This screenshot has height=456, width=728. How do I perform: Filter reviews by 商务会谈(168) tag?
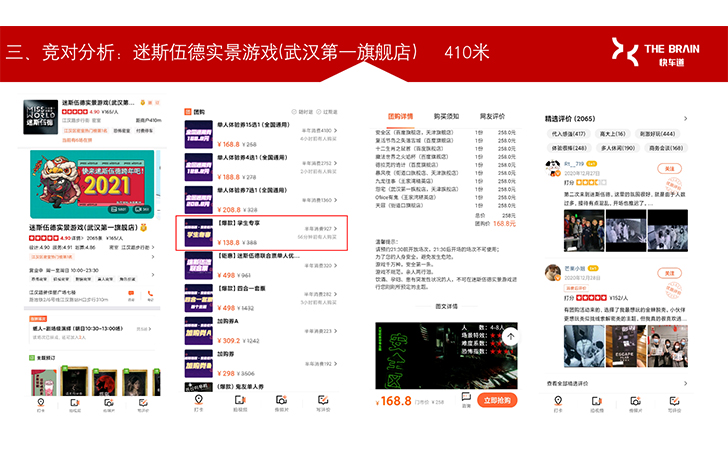tap(666, 148)
